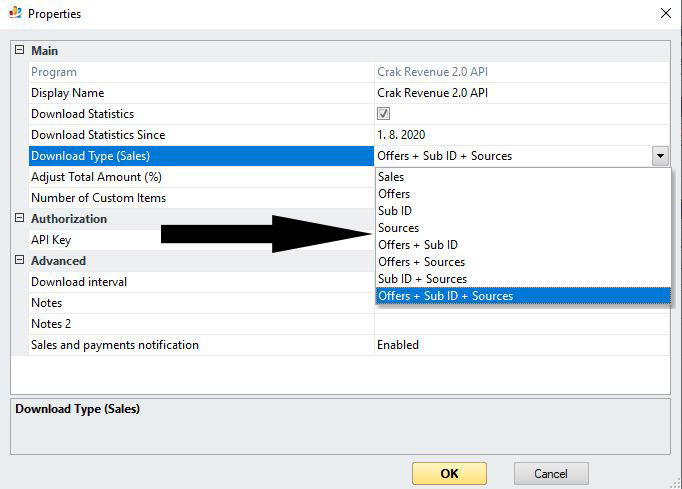
Task: Select the Display Name row label
Action: click(x=68, y=93)
